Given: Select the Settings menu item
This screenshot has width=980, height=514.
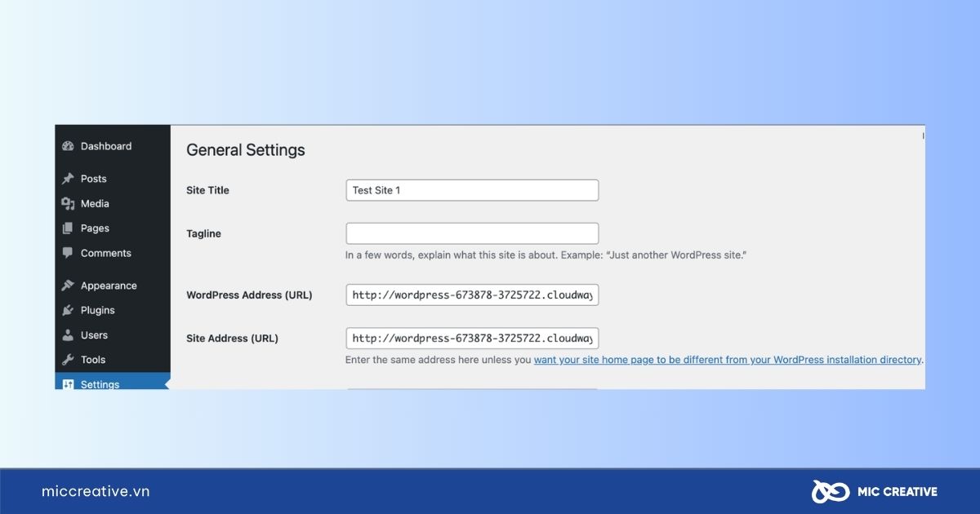Looking at the screenshot, I should point(113,382).
